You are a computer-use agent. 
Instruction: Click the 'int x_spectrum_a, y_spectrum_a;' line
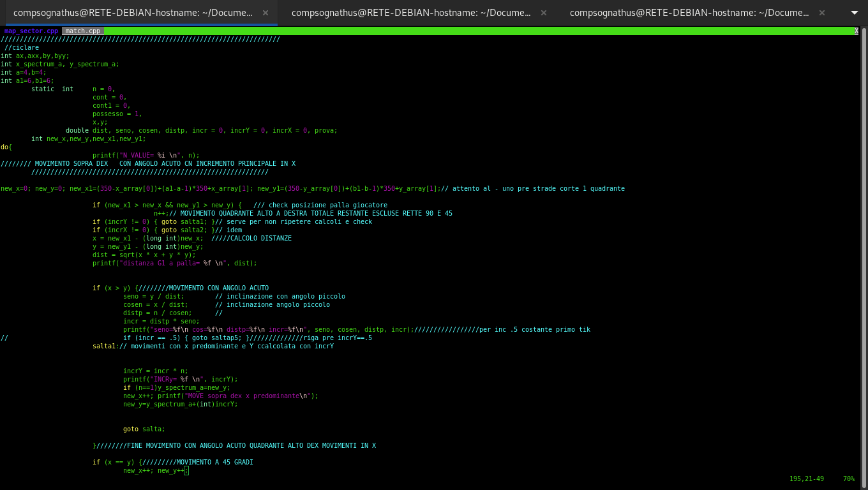[x=60, y=64]
